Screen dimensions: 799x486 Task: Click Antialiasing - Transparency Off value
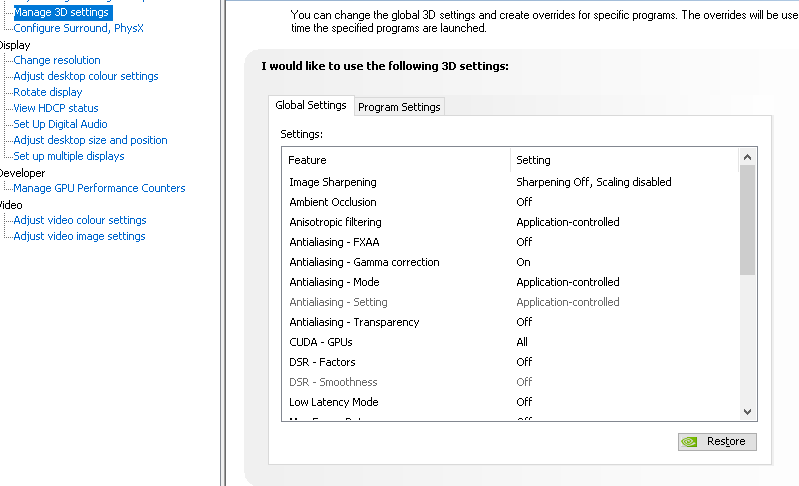click(524, 322)
